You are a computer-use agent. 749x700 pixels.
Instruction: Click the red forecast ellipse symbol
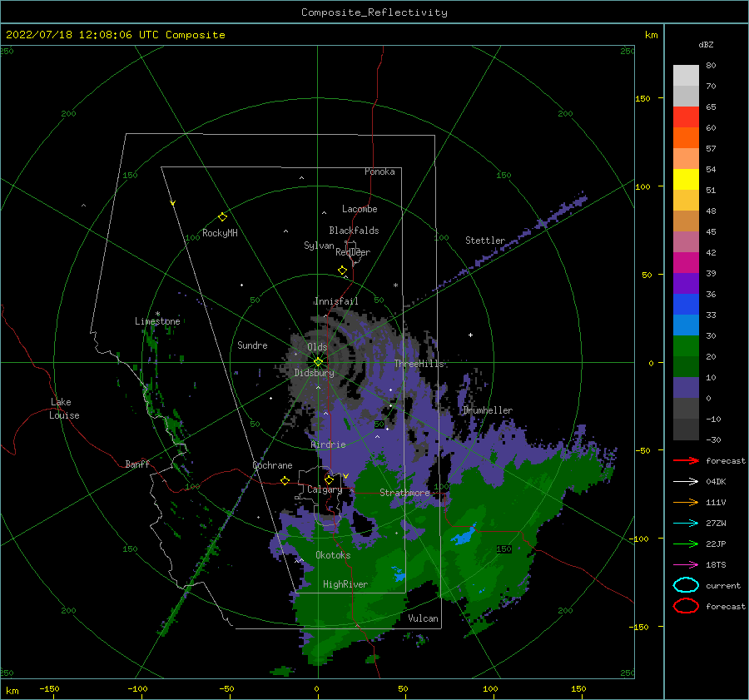point(686,606)
